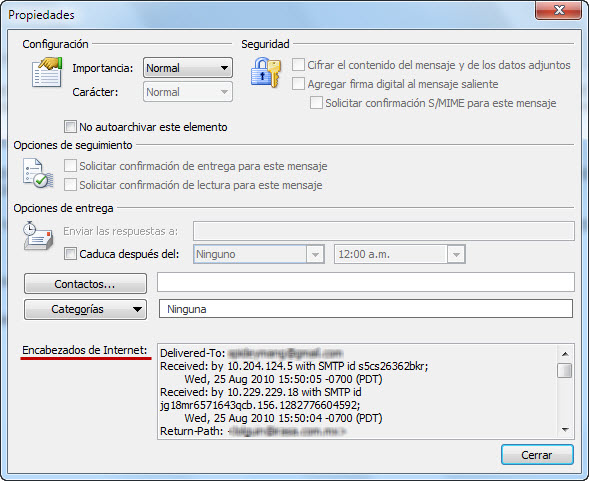Image resolution: width=589 pixels, height=481 pixels.
Task: Open the Ninguno expiry date dropdown
Action: pyautogui.click(x=259, y=254)
